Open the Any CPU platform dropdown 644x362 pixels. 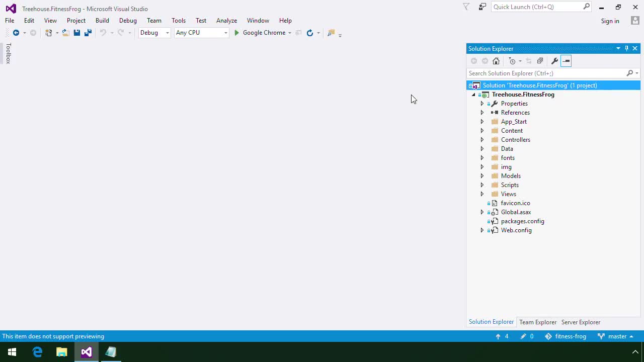click(x=225, y=32)
